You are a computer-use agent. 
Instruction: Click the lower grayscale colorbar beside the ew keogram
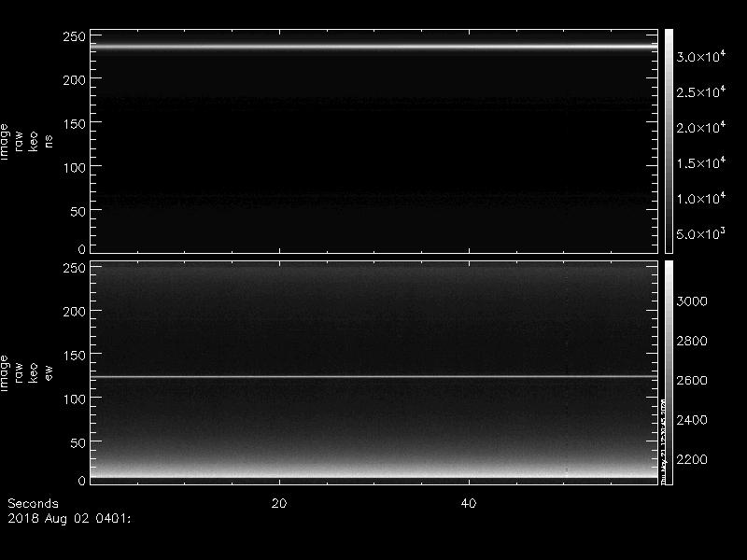669,372
